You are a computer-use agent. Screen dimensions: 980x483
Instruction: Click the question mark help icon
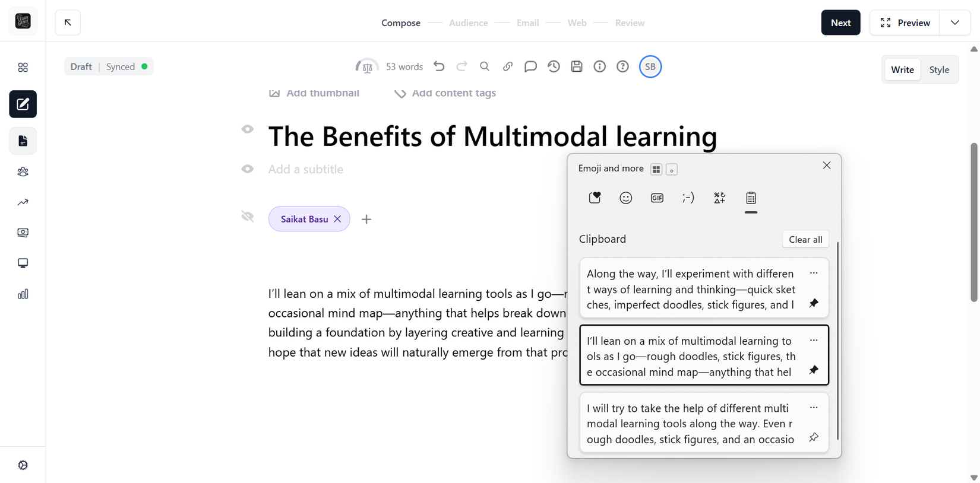tap(622, 66)
